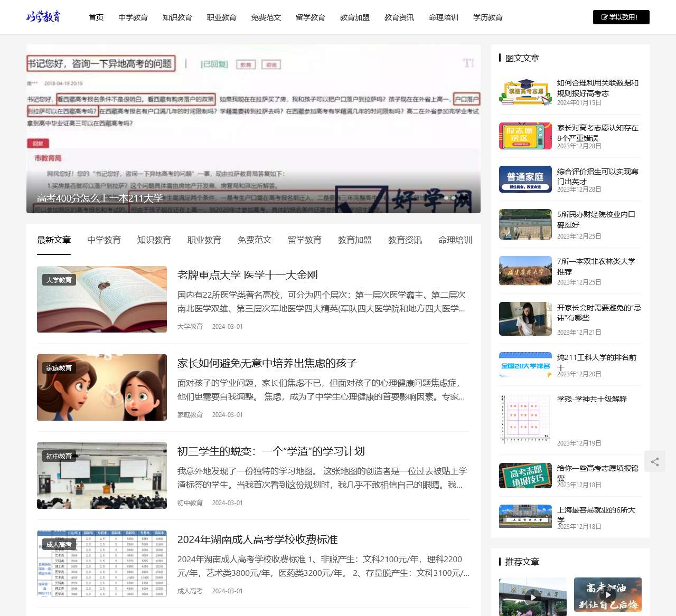676x616 pixels.
Task: Open the 首页 menu item
Action: tap(96, 17)
